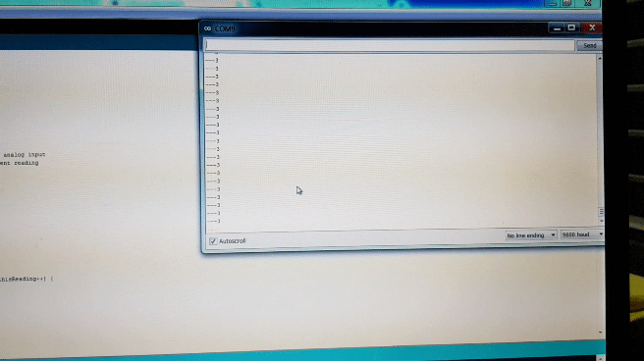Close the COM9 serial monitor window
The width and height of the screenshot is (644, 361).
[592, 27]
